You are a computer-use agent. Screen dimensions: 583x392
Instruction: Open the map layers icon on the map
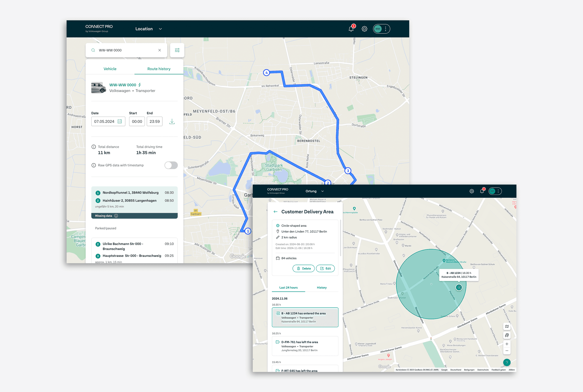point(507,326)
